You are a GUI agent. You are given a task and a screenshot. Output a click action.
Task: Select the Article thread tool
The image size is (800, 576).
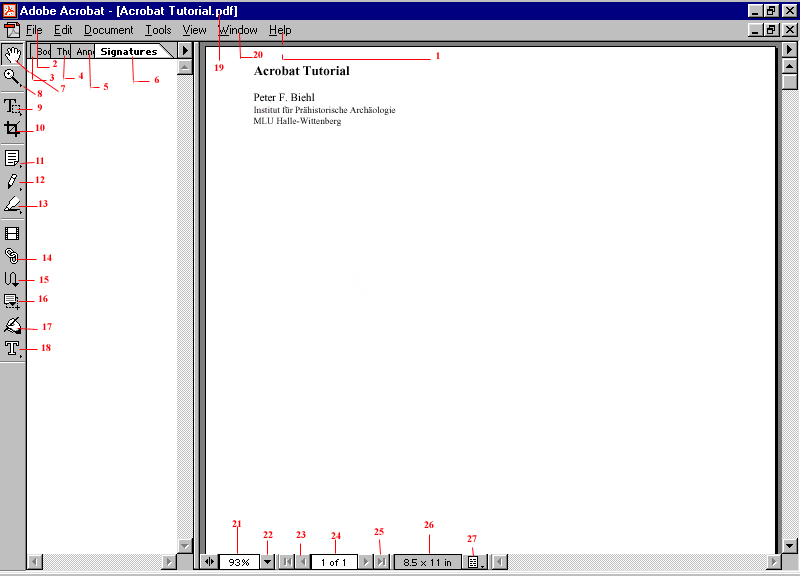(x=12, y=279)
